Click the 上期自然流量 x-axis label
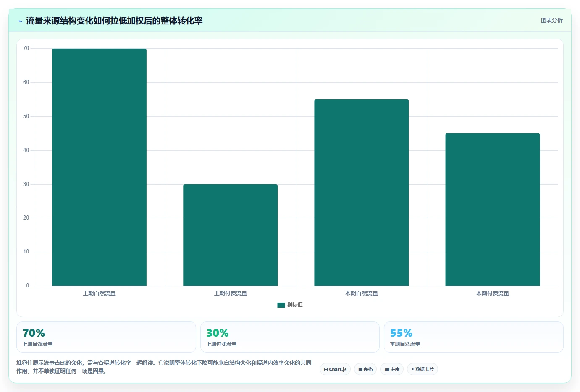The image size is (580, 392). tap(99, 293)
